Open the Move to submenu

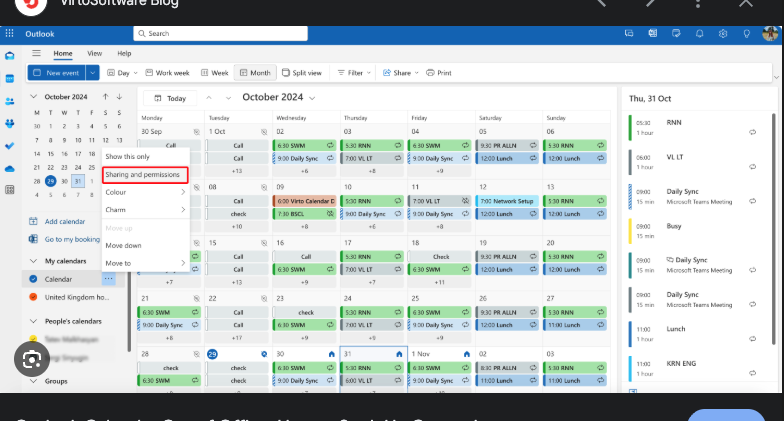145,263
